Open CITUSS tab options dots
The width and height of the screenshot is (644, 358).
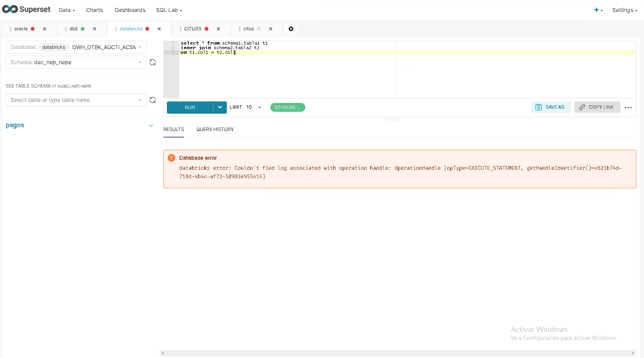coord(180,29)
